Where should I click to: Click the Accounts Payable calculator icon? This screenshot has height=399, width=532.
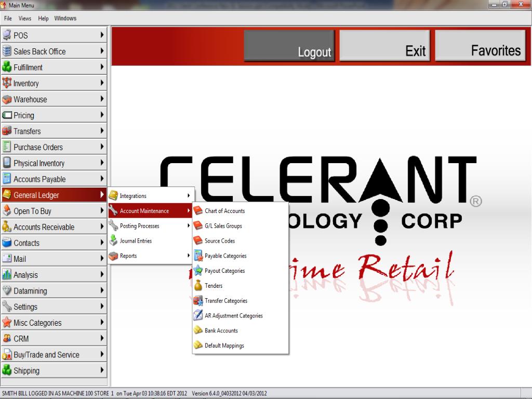pyautogui.click(x=7, y=179)
